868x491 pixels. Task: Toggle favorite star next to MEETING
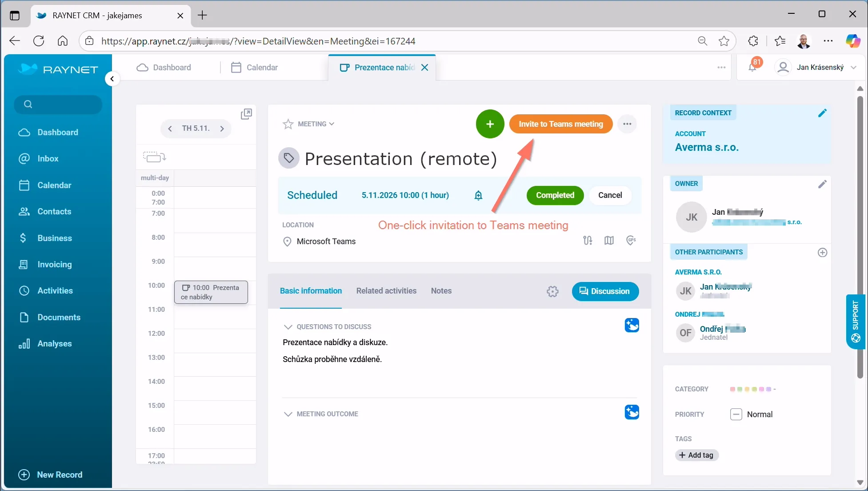(x=288, y=124)
